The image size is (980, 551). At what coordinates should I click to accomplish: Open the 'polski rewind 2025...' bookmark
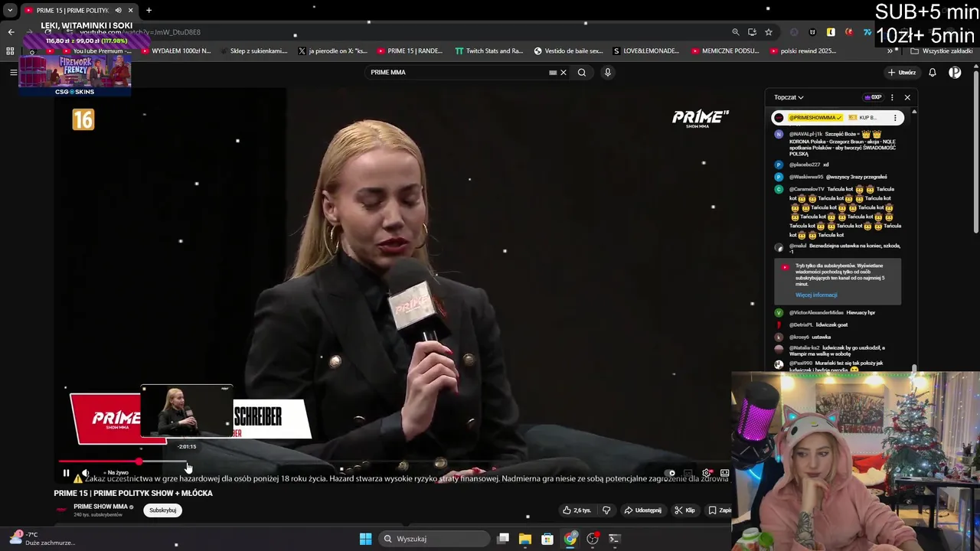click(x=802, y=51)
